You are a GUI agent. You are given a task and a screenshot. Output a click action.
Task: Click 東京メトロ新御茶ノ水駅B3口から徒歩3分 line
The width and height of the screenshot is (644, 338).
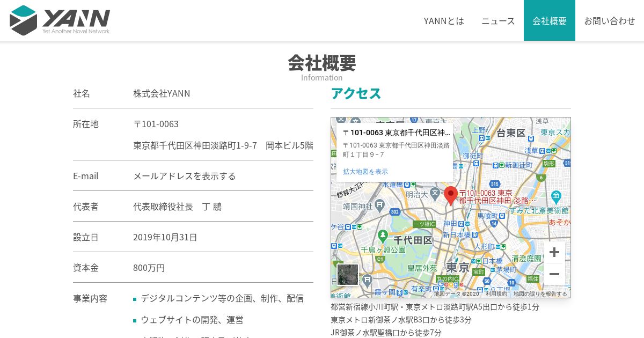[401, 320]
